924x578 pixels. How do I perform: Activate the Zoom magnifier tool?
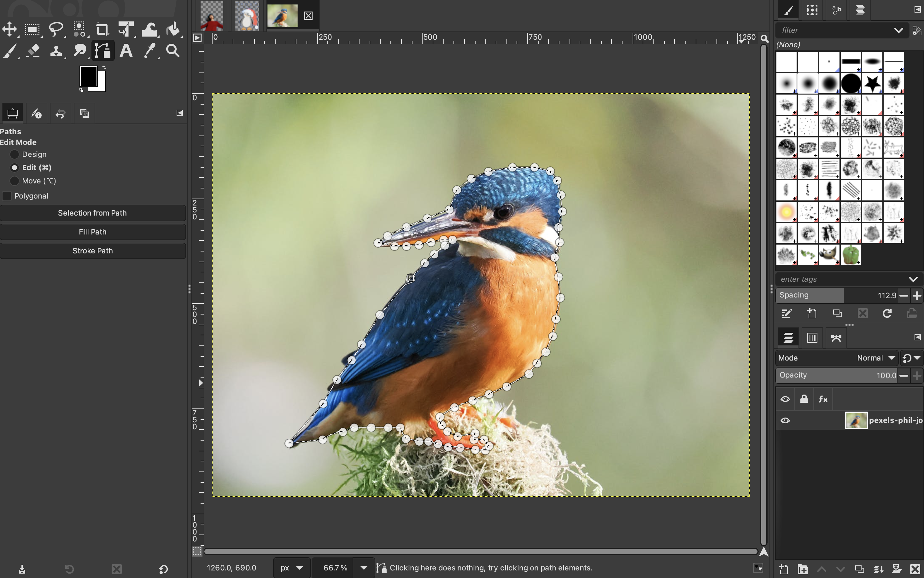(173, 50)
